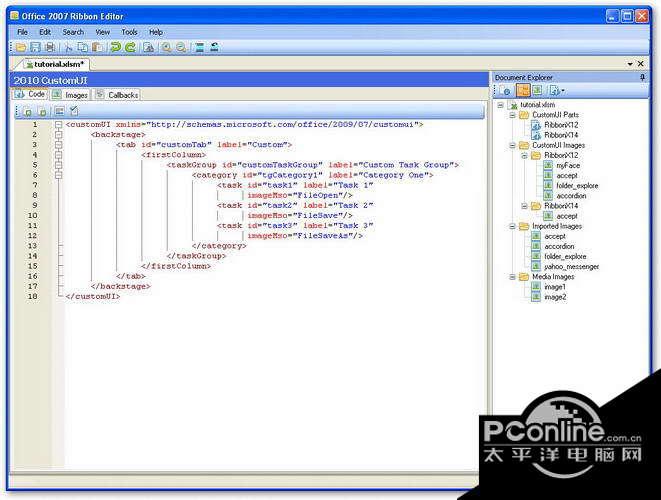Collapse the Imported Images folder
This screenshot has width=661, height=500.
coord(513,226)
